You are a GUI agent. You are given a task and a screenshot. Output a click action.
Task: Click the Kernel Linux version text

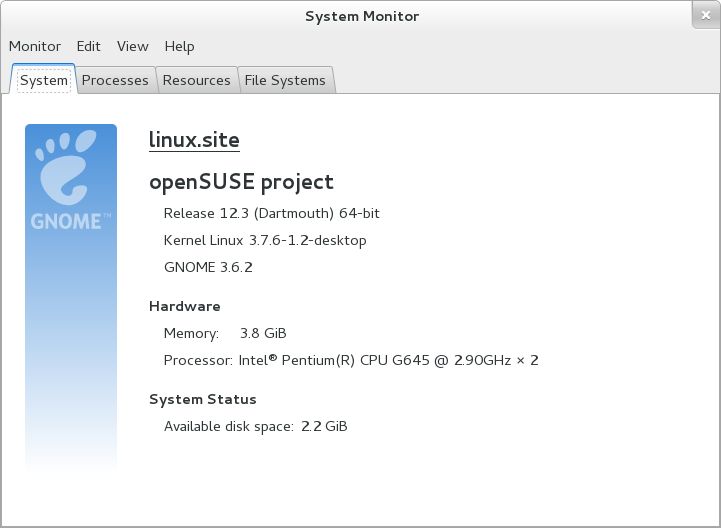265,240
